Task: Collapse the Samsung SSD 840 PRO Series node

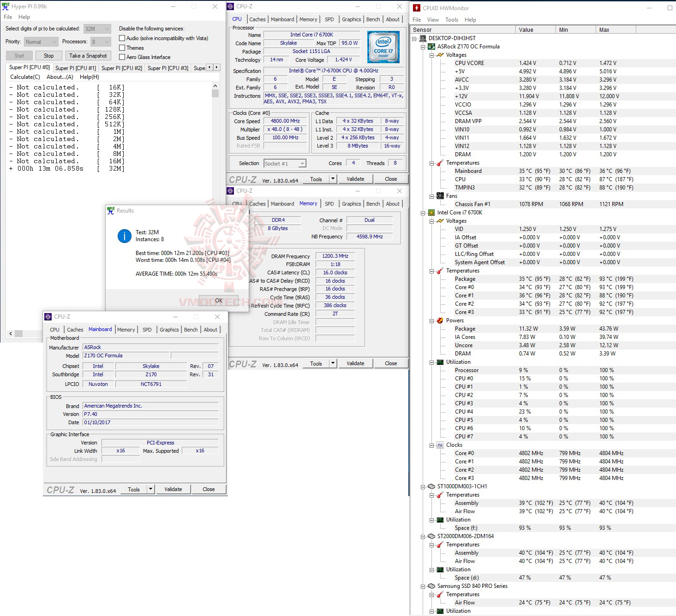Action: (x=423, y=586)
